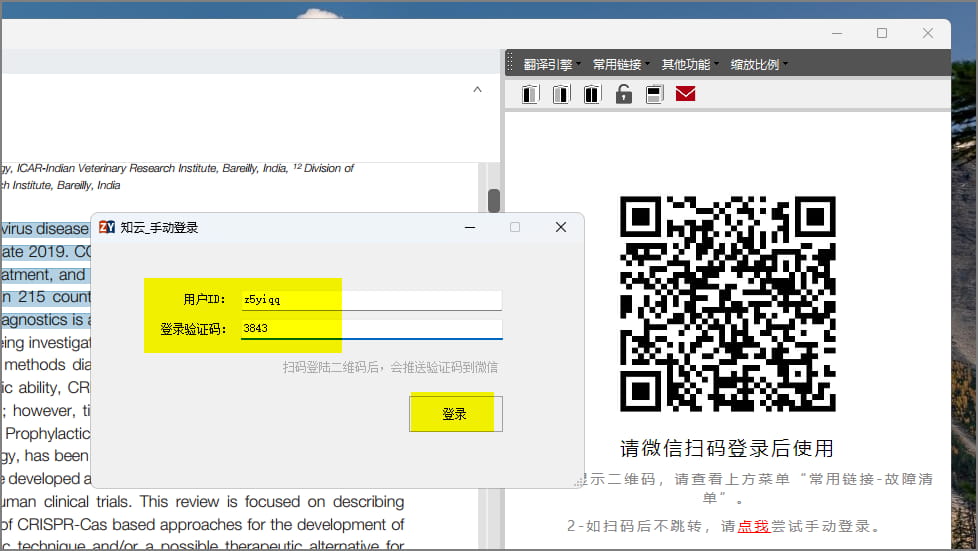Open the 其他功能 menu
978x551 pixels.
[690, 64]
